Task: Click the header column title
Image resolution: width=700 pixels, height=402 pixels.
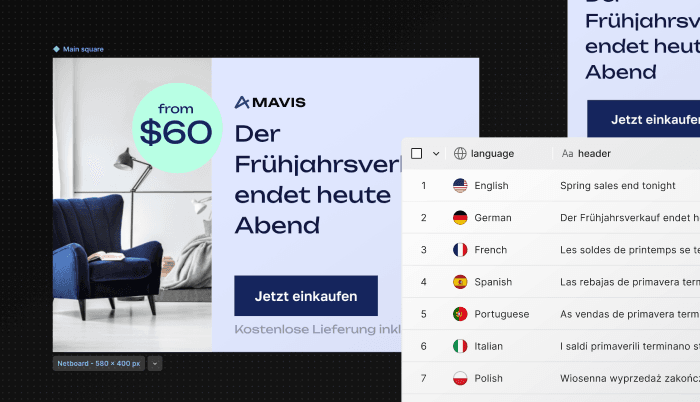Action: pyautogui.click(x=594, y=154)
